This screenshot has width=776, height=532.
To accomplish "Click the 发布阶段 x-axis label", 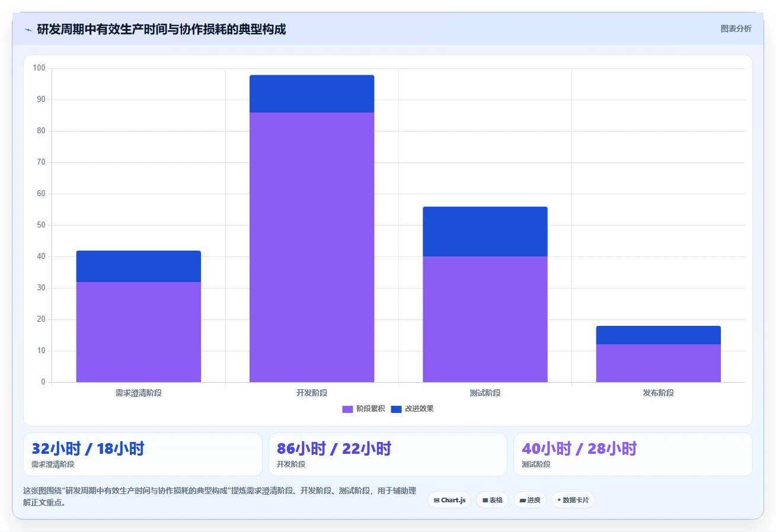I will pos(658,393).
